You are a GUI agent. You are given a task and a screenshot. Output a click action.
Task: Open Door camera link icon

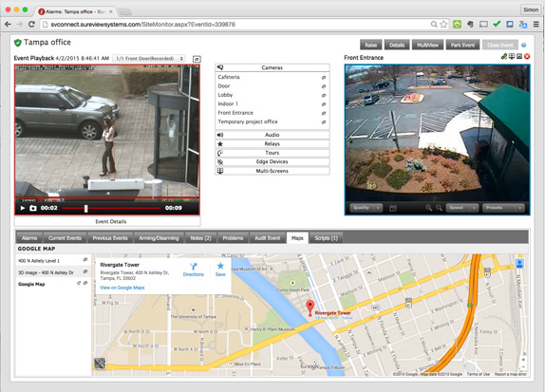pyautogui.click(x=324, y=86)
